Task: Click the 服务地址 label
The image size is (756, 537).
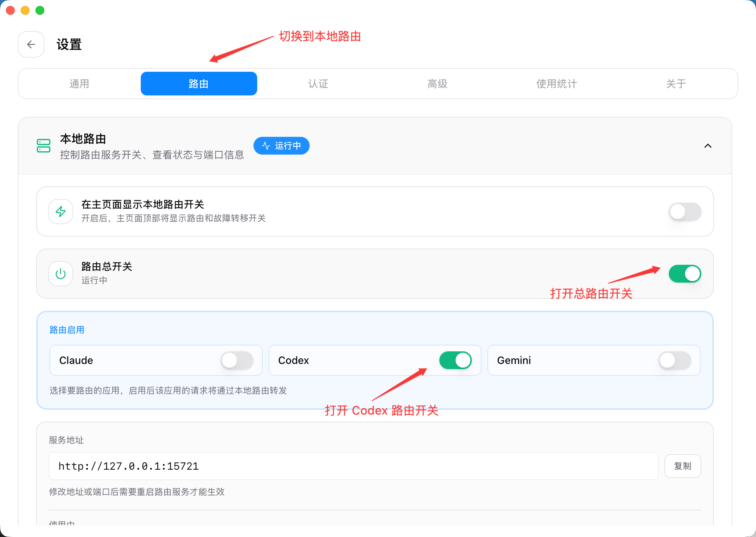Action: (x=67, y=440)
